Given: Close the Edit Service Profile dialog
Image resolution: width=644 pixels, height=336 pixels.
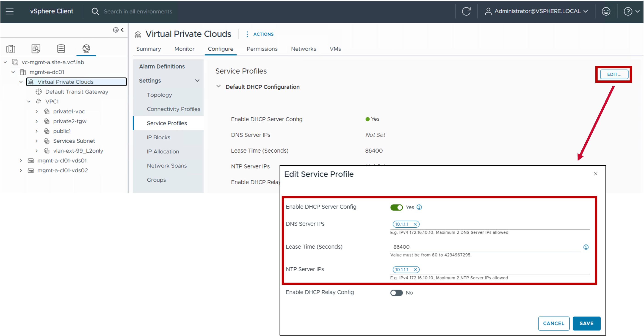Looking at the screenshot, I should (x=596, y=174).
